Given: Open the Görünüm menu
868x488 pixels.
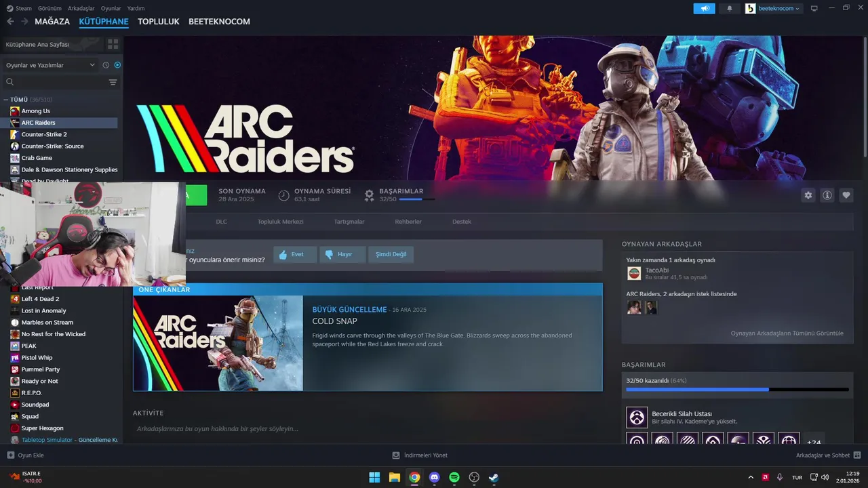Looking at the screenshot, I should click(x=50, y=8).
